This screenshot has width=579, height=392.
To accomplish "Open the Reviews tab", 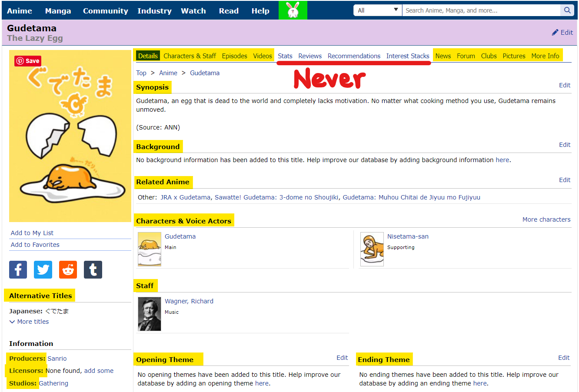I will tap(310, 56).
